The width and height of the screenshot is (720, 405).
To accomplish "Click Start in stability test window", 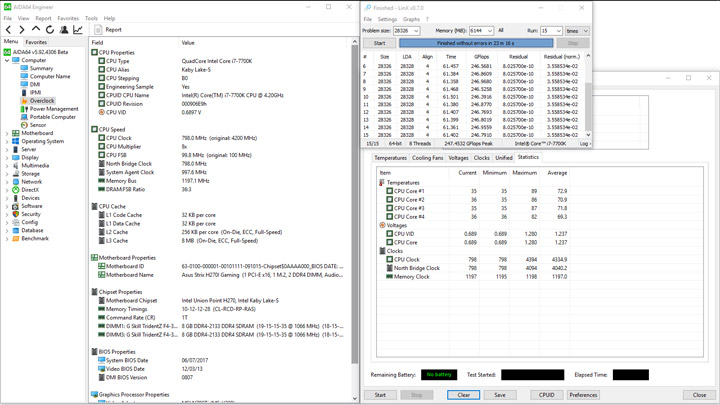I will (380, 395).
